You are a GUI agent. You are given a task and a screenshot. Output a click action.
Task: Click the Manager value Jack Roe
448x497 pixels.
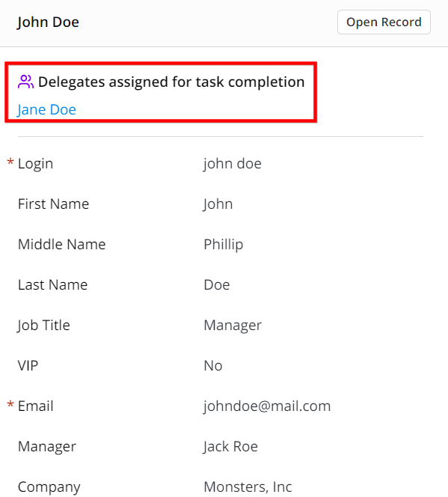coord(230,447)
